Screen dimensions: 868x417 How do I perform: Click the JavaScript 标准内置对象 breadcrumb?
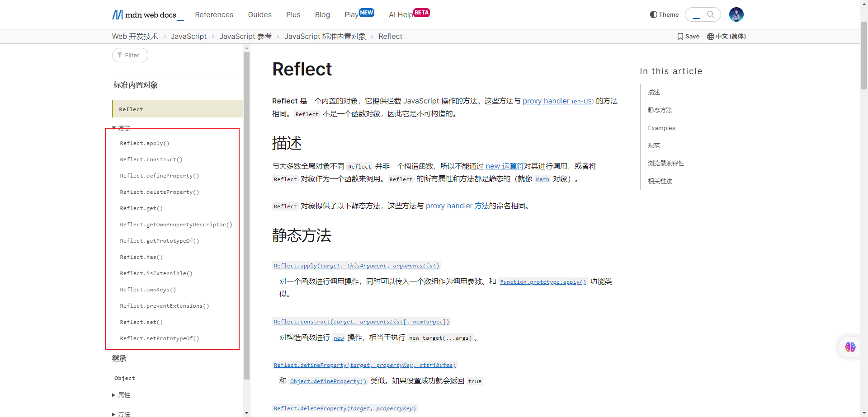[325, 37]
